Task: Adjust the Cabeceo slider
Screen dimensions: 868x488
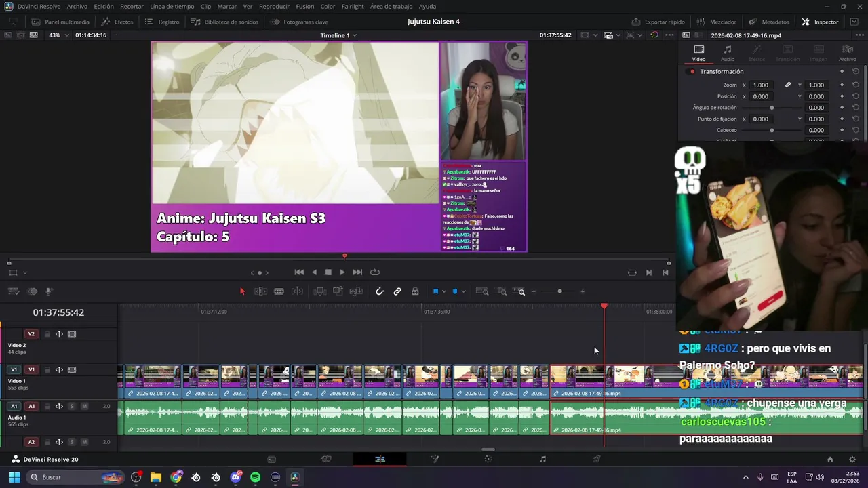Action: tap(772, 130)
